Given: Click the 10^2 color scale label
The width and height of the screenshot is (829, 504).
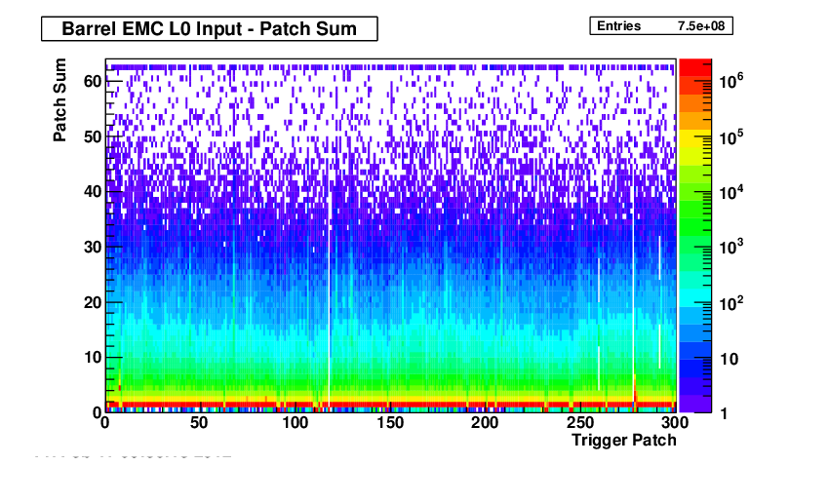Looking at the screenshot, I should 731,304.
